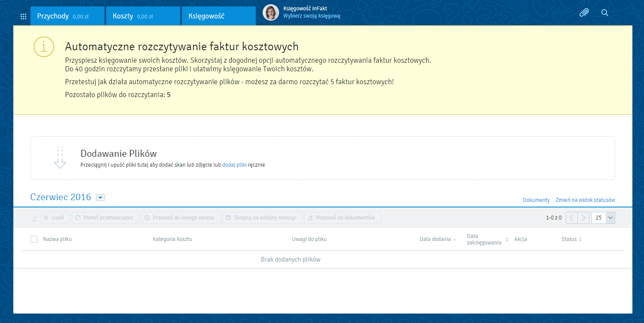Screen dimensions: 644x323
Task: Click 'Skopiuj na kolejny miesiąc' button
Action: coord(263,218)
